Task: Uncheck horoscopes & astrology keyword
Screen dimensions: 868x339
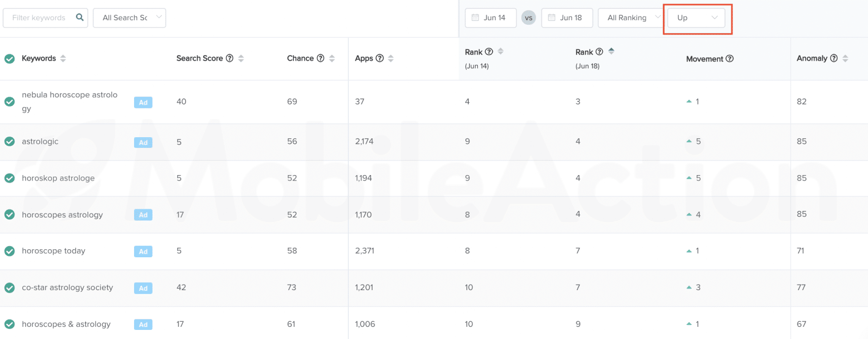Action: click(x=10, y=324)
